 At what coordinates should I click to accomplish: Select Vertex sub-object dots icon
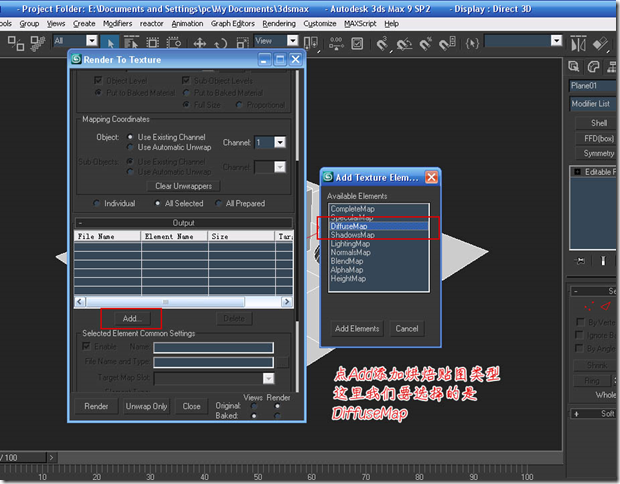tap(589, 306)
